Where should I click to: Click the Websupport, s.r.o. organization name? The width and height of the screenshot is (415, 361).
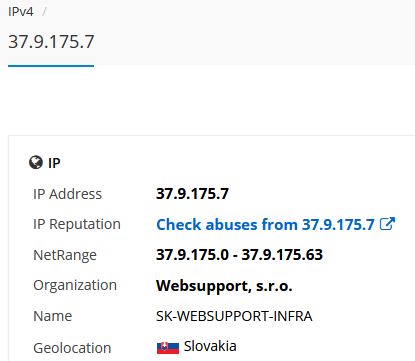click(x=224, y=286)
